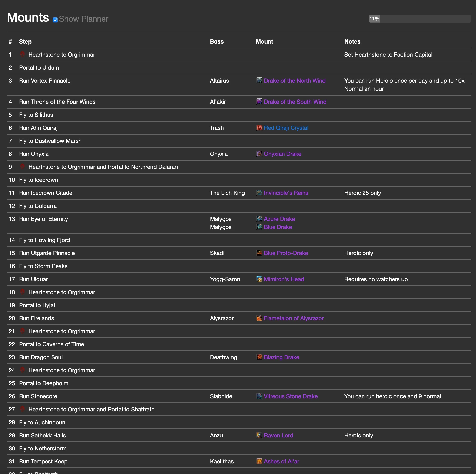Open the Flametalon of Alysrazor link
This screenshot has width=476, height=474.
click(294, 318)
